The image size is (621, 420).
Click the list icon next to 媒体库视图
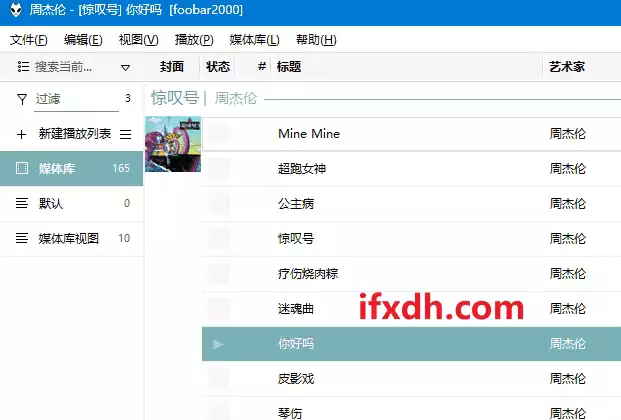(x=22, y=238)
